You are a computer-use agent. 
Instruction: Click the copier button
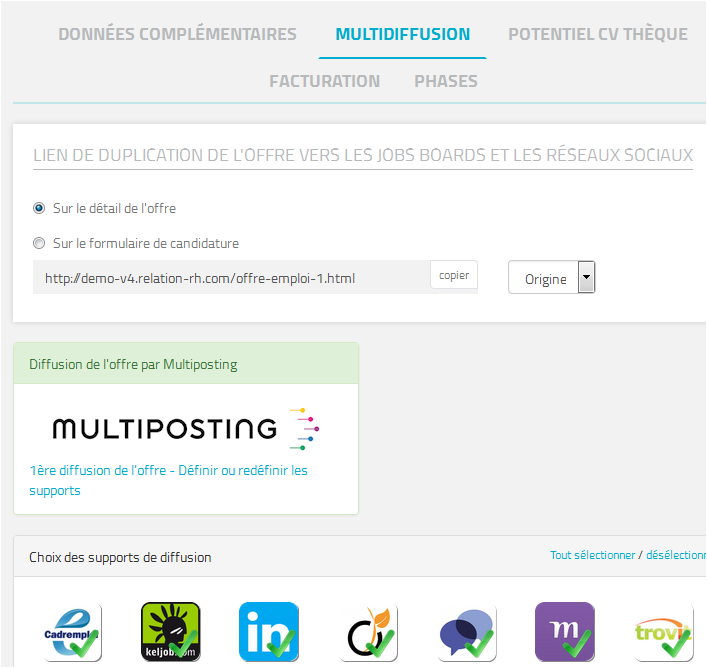(x=454, y=275)
